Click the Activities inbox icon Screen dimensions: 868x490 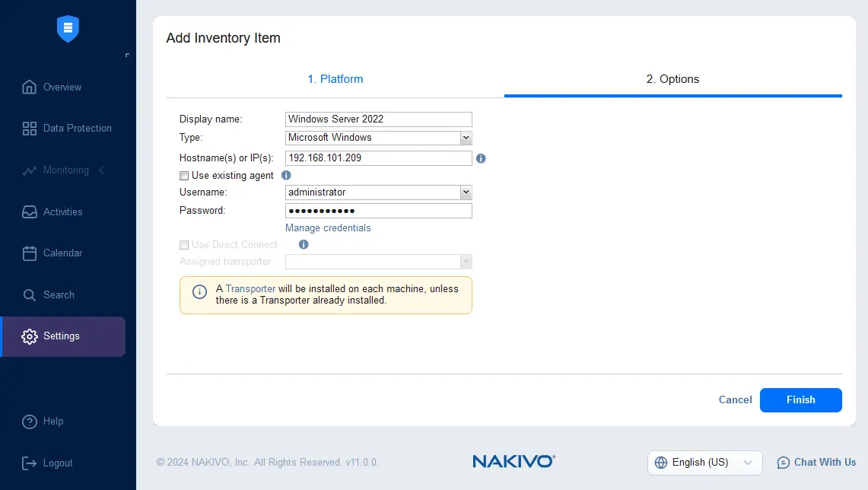pos(30,212)
